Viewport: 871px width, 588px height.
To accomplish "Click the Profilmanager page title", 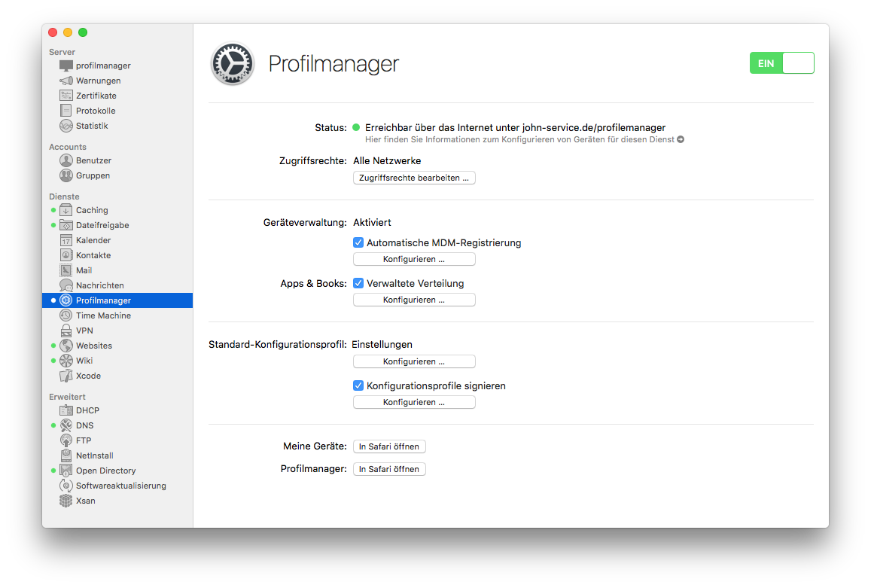I will point(333,63).
